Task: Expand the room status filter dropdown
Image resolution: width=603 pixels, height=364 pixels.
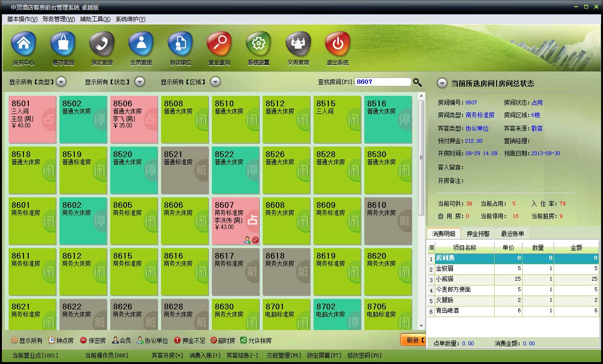Action: (139, 81)
